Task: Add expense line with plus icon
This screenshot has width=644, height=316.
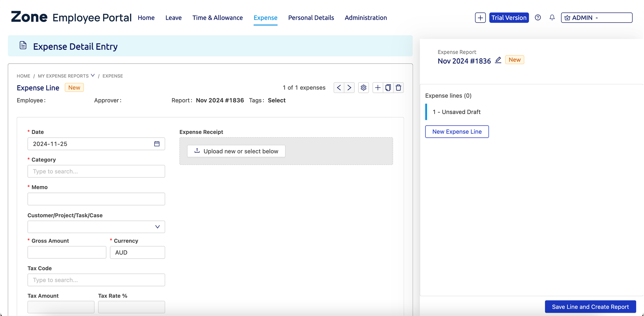Action: tap(378, 88)
